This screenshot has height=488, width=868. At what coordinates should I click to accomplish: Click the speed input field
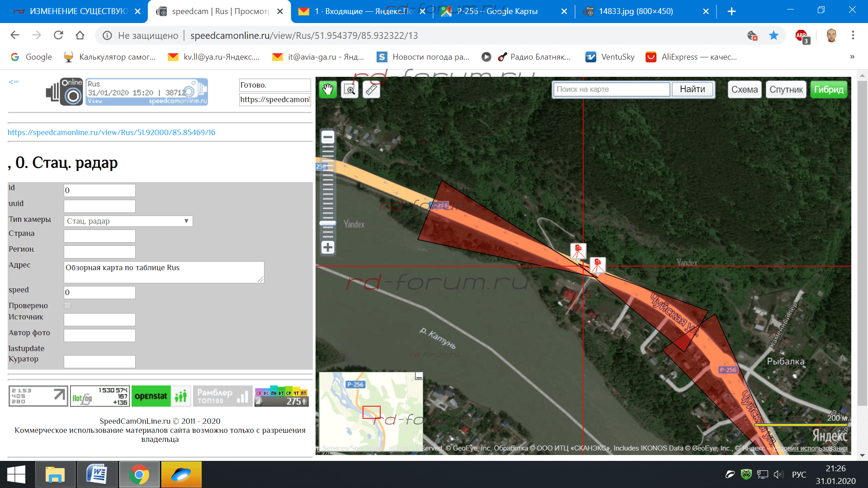pyautogui.click(x=99, y=292)
